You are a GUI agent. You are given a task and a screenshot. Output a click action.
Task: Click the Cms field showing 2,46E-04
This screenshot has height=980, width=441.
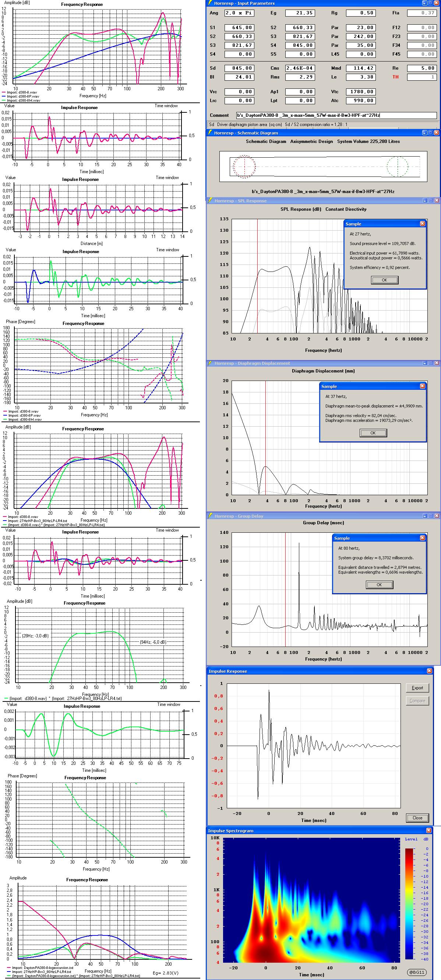click(300, 69)
